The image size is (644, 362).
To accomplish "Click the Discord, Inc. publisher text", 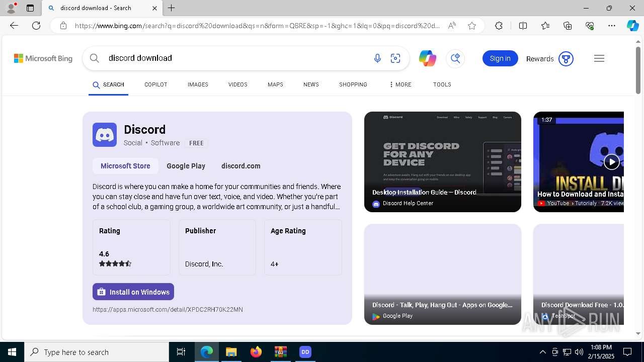I will pos(204,264).
